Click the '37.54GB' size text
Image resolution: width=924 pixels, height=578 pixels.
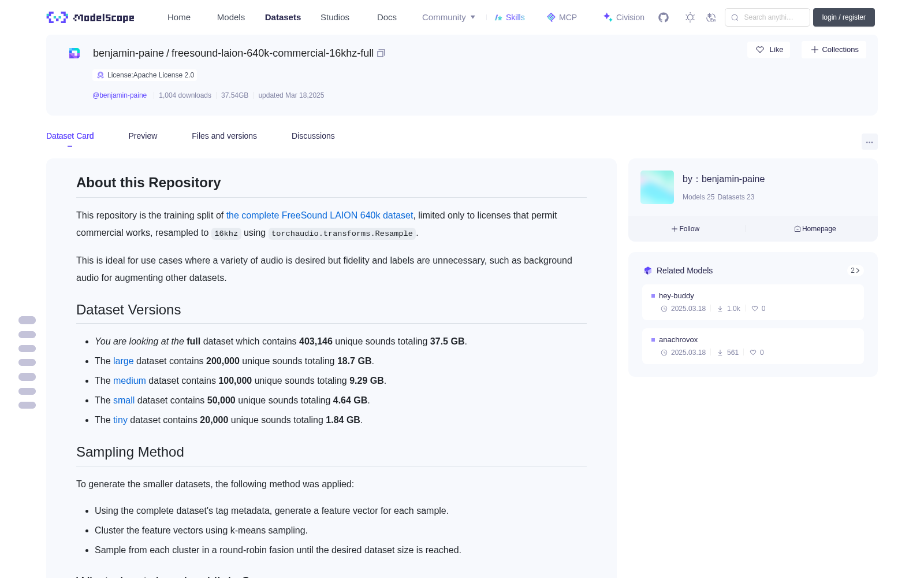(234, 95)
